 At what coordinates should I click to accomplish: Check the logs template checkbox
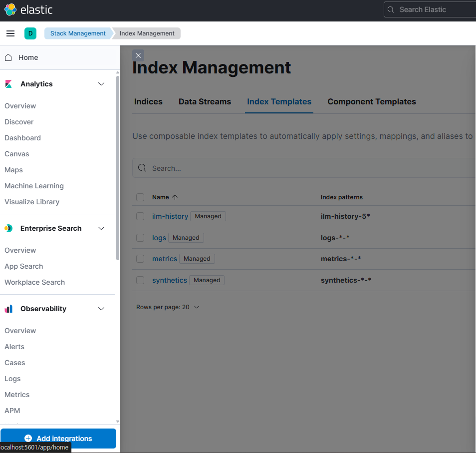pos(140,238)
